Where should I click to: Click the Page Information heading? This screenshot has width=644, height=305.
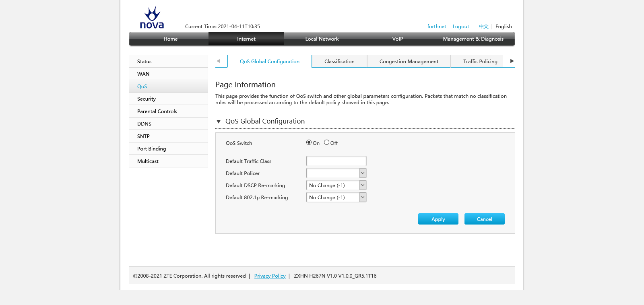pos(246,85)
